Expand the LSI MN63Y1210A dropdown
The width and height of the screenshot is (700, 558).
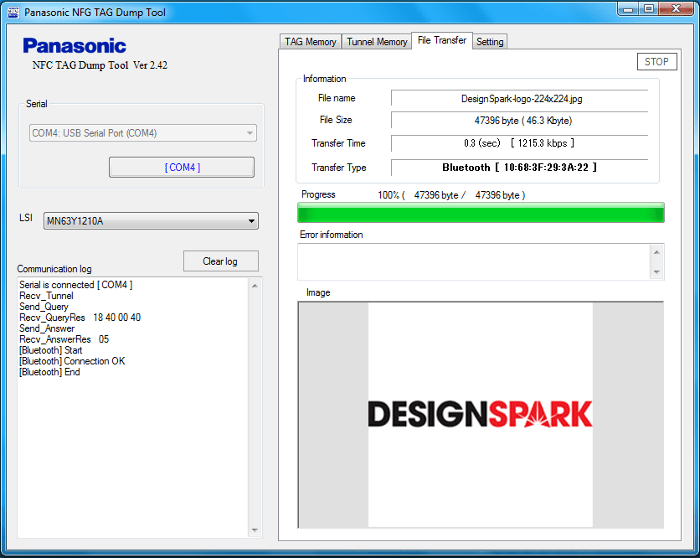pyautogui.click(x=151, y=221)
